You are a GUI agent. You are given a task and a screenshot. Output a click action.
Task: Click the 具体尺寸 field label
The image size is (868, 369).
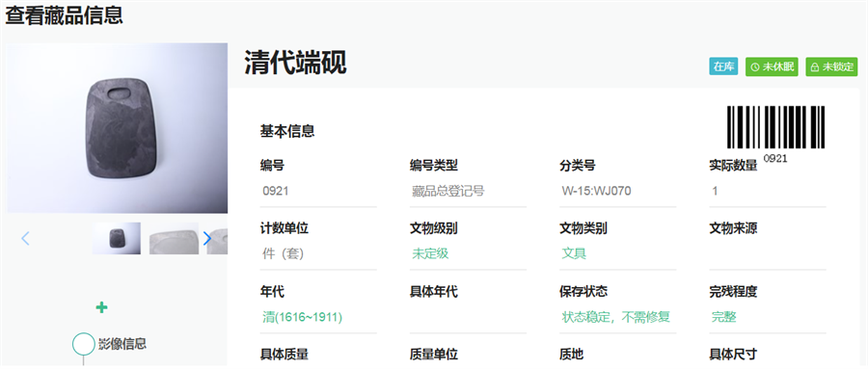tap(733, 355)
